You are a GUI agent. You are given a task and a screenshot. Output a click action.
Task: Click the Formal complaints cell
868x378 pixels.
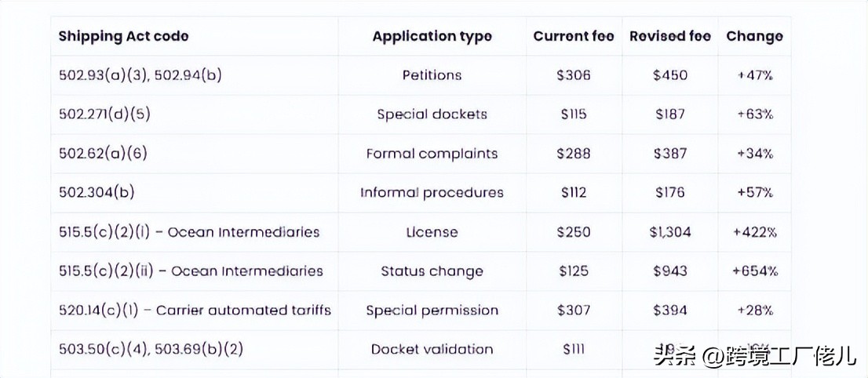(432, 154)
